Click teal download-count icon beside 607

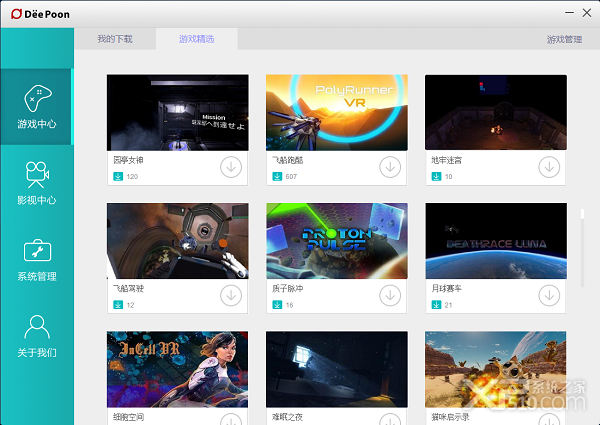277,176
